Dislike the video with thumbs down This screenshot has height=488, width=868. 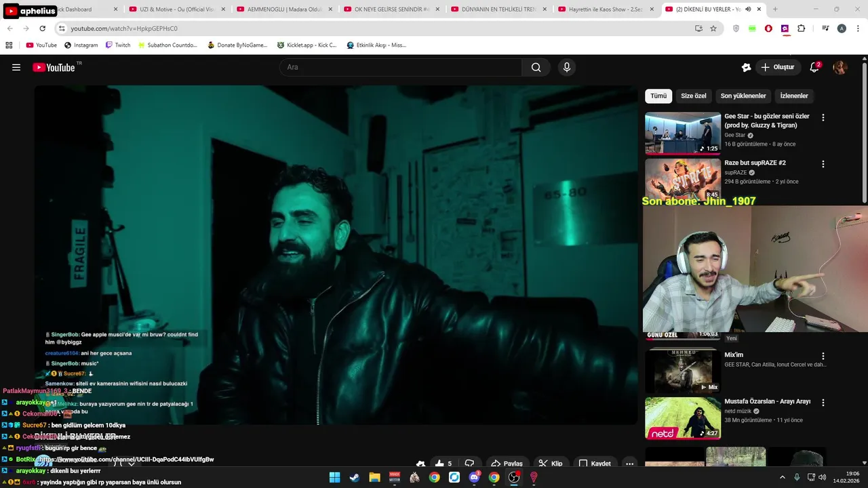point(469,464)
